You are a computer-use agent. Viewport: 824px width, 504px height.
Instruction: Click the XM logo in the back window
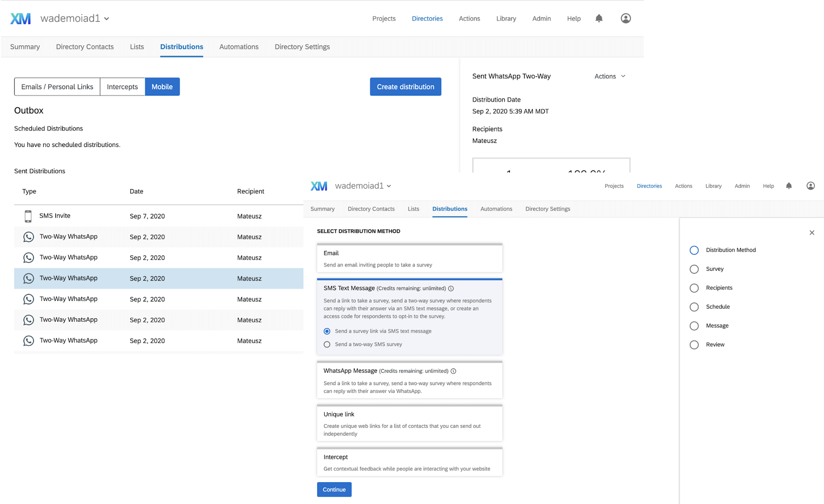pos(20,18)
